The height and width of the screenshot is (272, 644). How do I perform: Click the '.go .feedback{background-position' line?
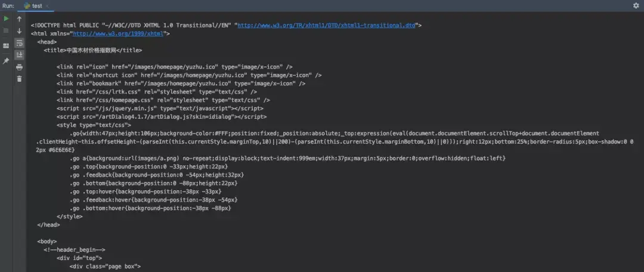pos(157,175)
